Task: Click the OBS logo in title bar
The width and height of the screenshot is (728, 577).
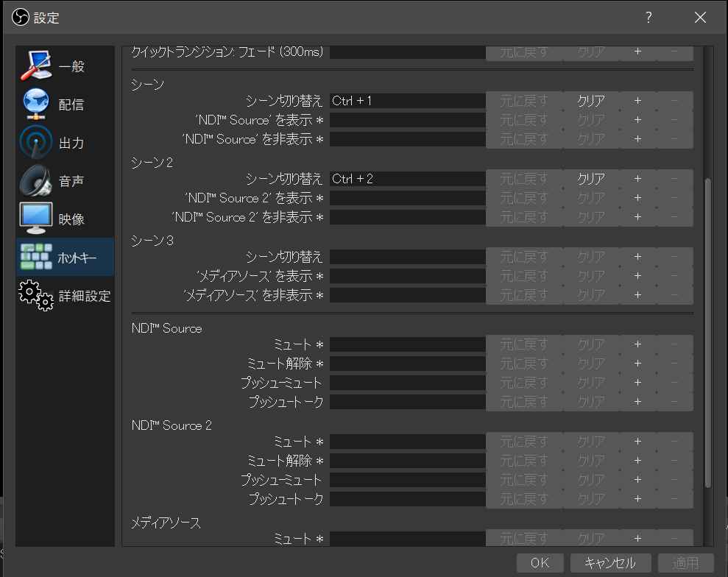Action: [x=20, y=18]
